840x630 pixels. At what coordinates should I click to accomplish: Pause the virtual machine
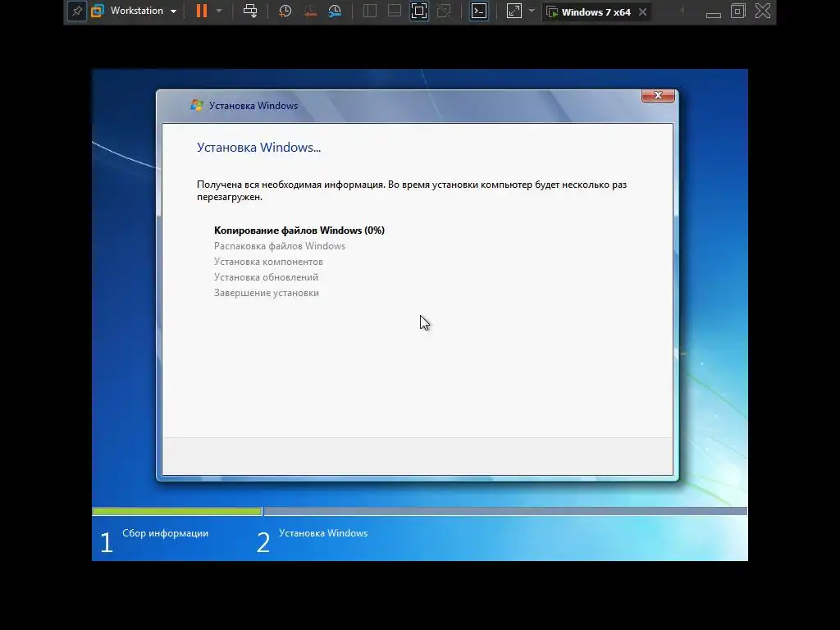(202, 11)
